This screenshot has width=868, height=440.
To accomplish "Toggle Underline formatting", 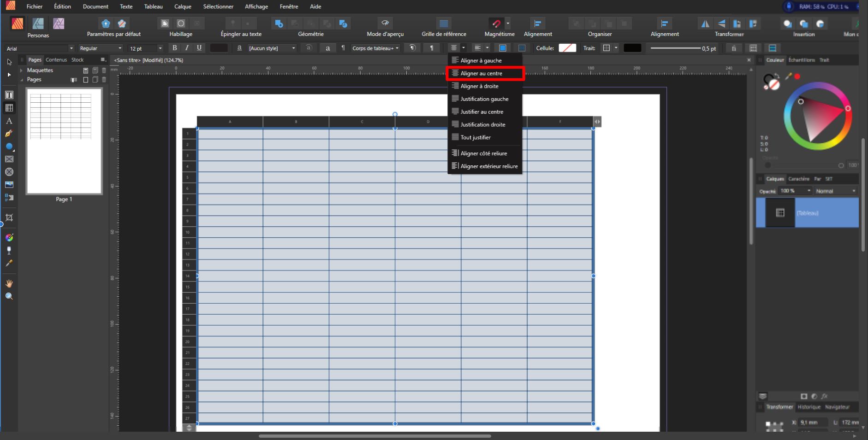I will pyautogui.click(x=199, y=48).
